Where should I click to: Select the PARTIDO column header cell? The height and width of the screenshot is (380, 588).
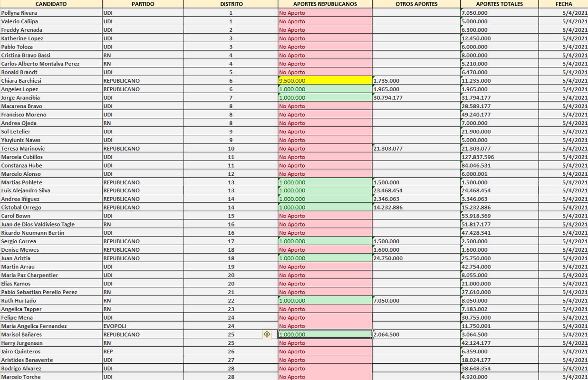pos(143,4)
